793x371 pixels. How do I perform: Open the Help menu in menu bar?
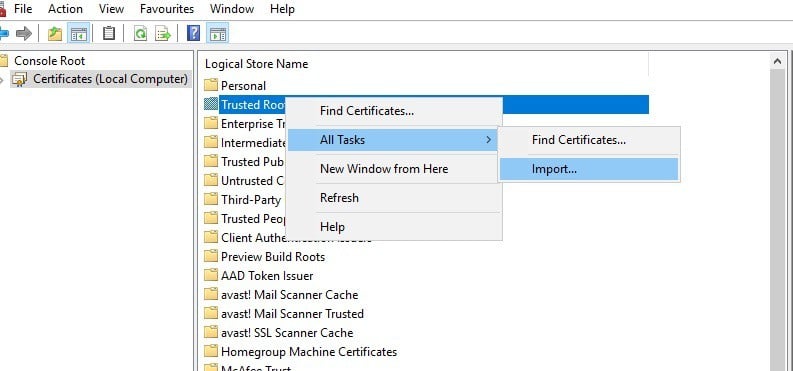click(x=282, y=9)
